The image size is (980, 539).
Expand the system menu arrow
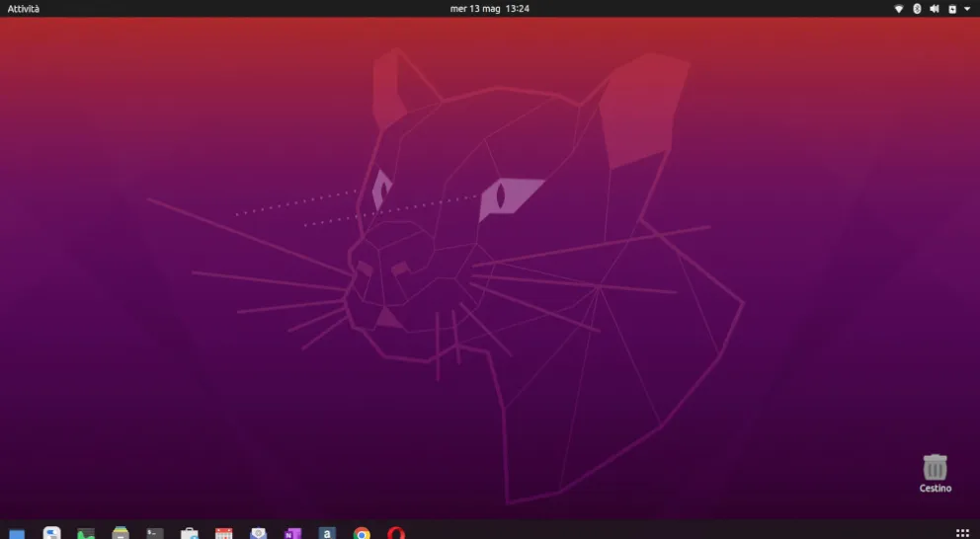[967, 9]
